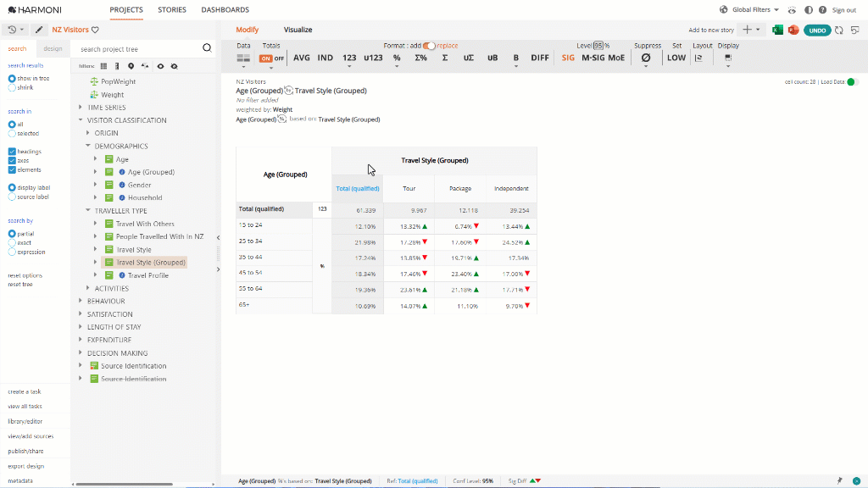The image size is (868, 488).
Task: Click the pin icon in status bar
Action: (x=839, y=481)
